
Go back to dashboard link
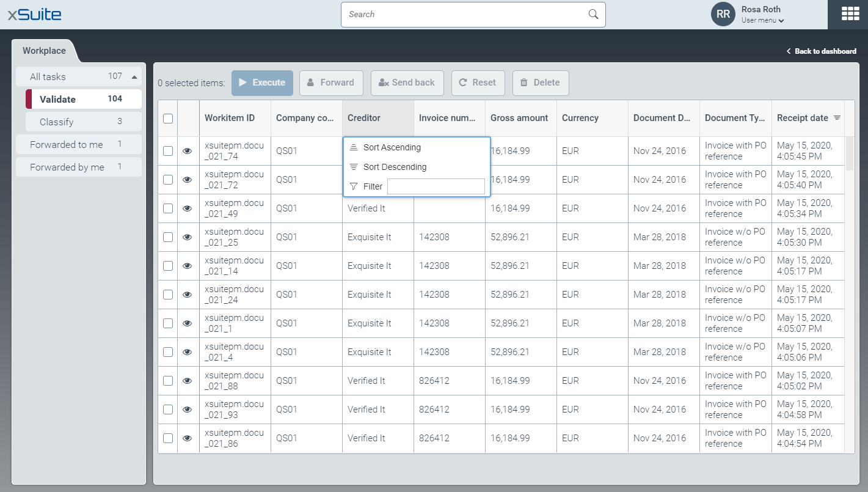click(x=822, y=51)
